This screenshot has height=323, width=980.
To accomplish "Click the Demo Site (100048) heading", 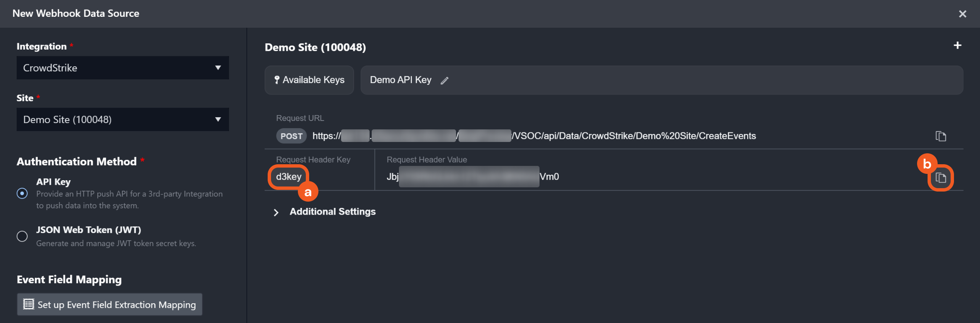I will 315,47.
